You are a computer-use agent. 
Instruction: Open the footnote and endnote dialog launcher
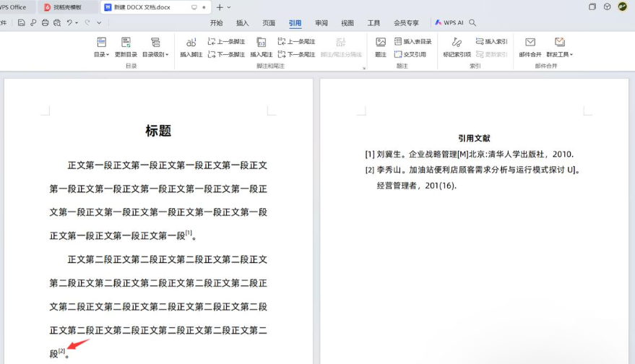pos(363,68)
